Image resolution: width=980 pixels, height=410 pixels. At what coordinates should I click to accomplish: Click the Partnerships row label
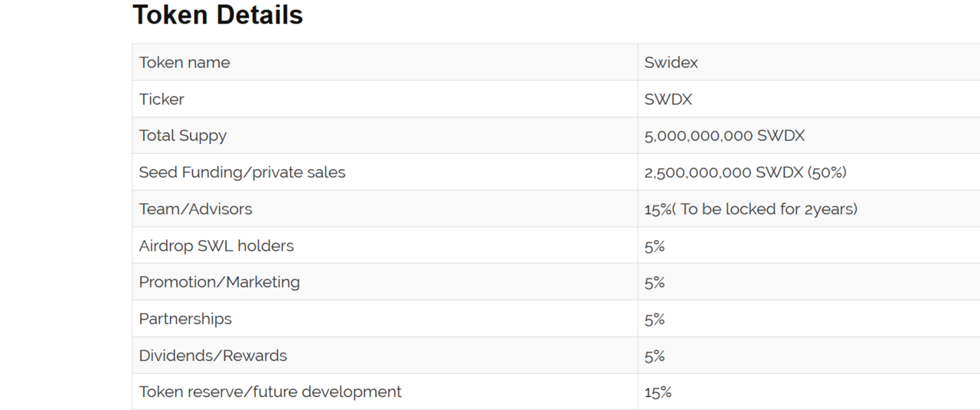pos(185,319)
